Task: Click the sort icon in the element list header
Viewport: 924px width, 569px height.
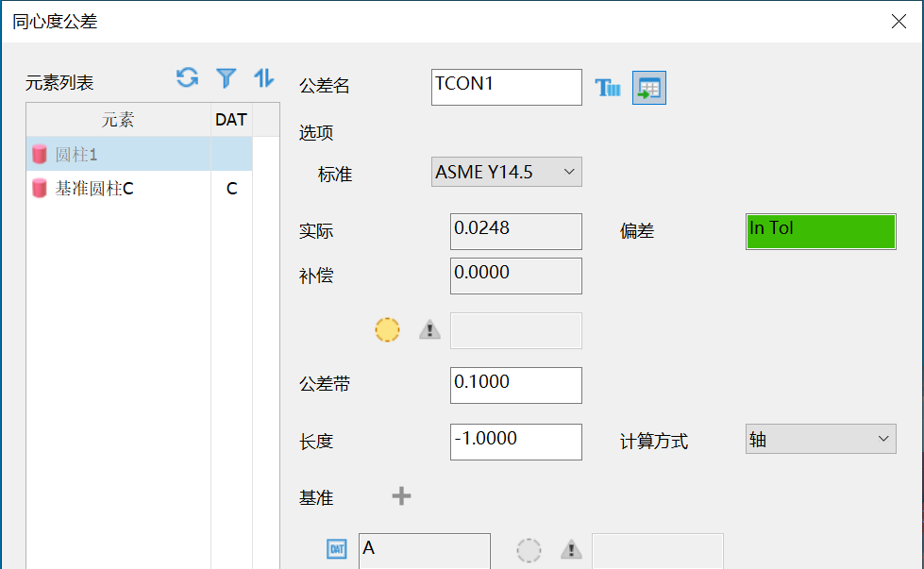Action: click(263, 78)
